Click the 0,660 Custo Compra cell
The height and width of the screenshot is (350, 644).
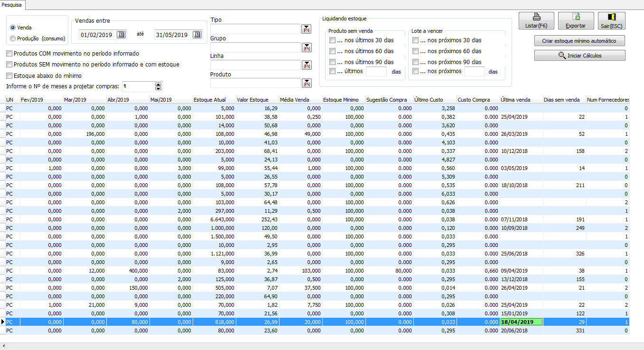(478, 271)
